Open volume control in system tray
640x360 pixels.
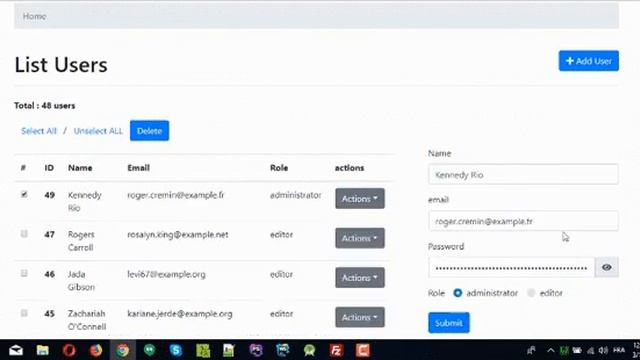(x=603, y=350)
